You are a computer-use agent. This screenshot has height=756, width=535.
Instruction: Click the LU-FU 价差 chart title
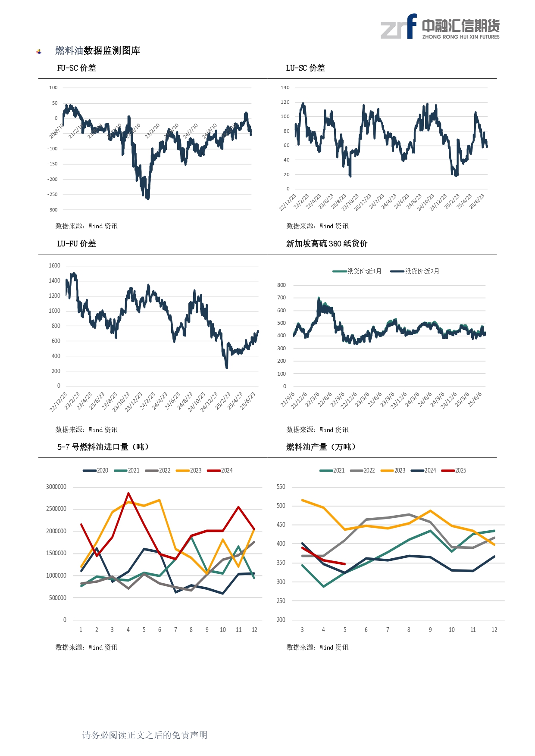tap(76, 244)
